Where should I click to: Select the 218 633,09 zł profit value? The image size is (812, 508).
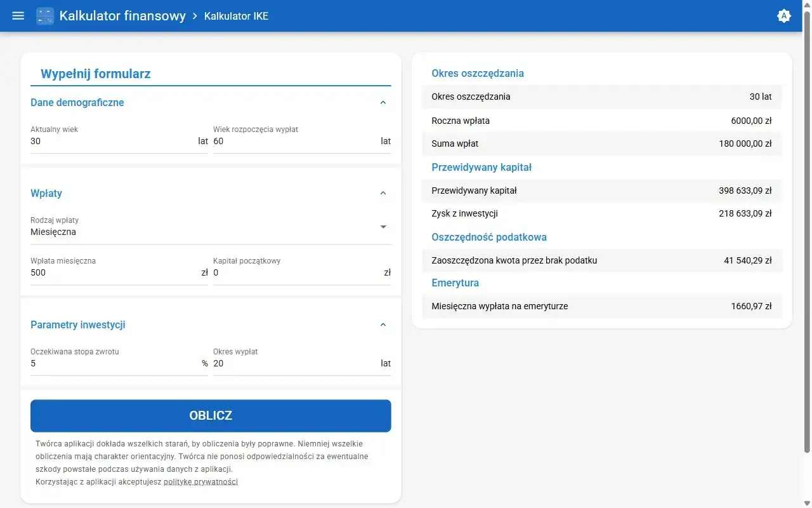click(x=745, y=213)
